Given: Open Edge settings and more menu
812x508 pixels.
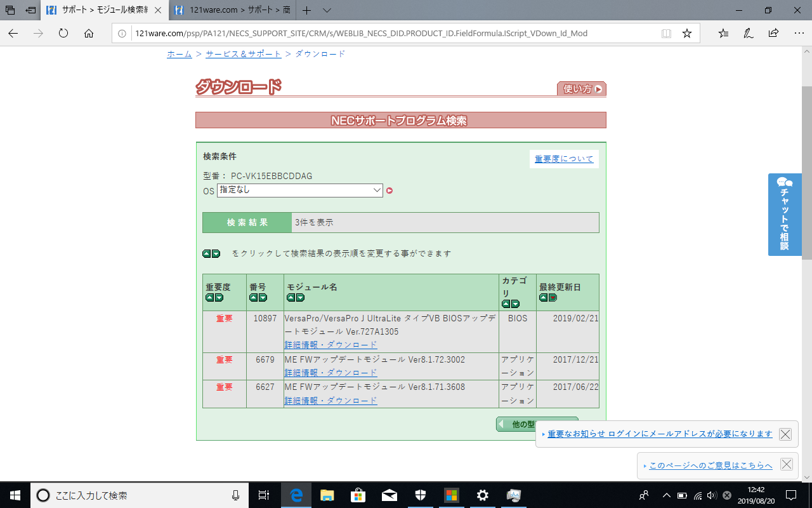Looking at the screenshot, I should [x=799, y=33].
